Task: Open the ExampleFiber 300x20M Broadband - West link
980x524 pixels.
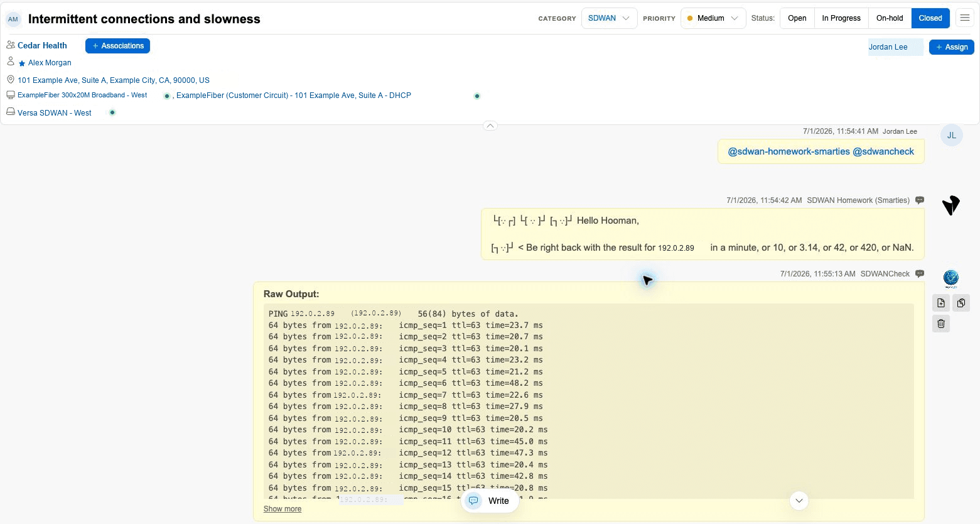Action: click(x=82, y=96)
